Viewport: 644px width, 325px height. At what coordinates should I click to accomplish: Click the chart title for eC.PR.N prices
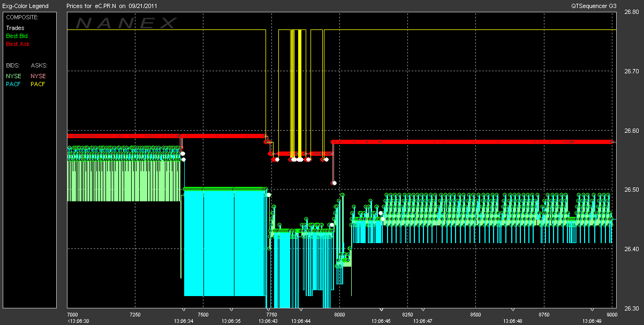pos(111,6)
